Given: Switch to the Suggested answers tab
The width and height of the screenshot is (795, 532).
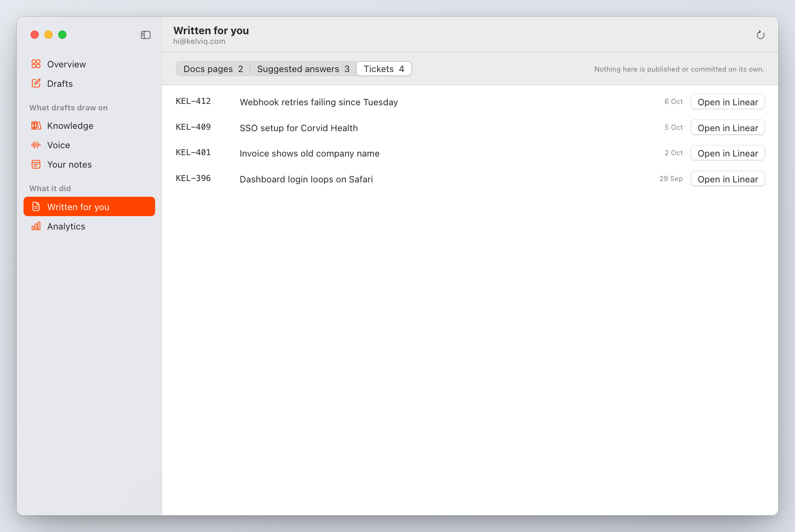Looking at the screenshot, I should tap(303, 69).
